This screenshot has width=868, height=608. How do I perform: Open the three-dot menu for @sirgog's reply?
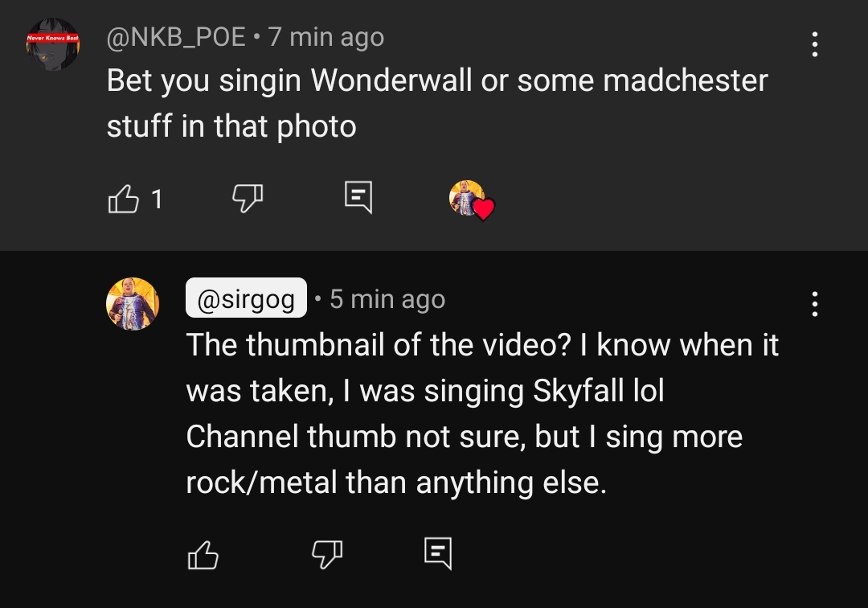coord(815,304)
